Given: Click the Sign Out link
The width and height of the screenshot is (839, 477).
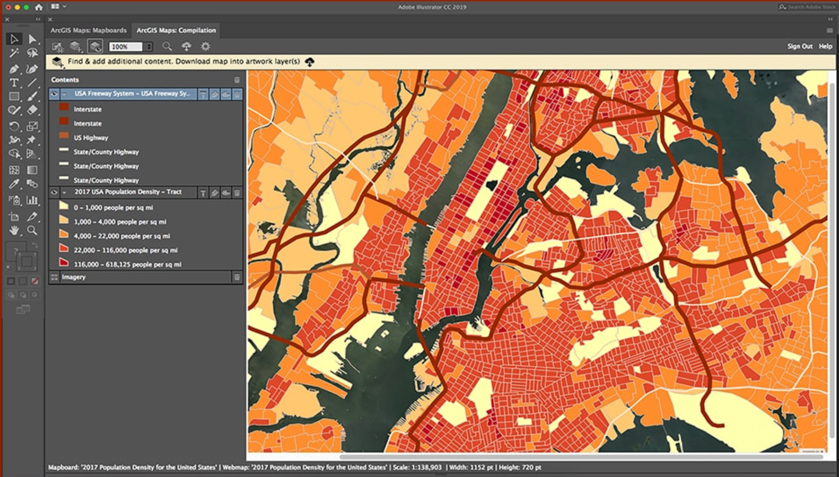Looking at the screenshot, I should pos(799,47).
